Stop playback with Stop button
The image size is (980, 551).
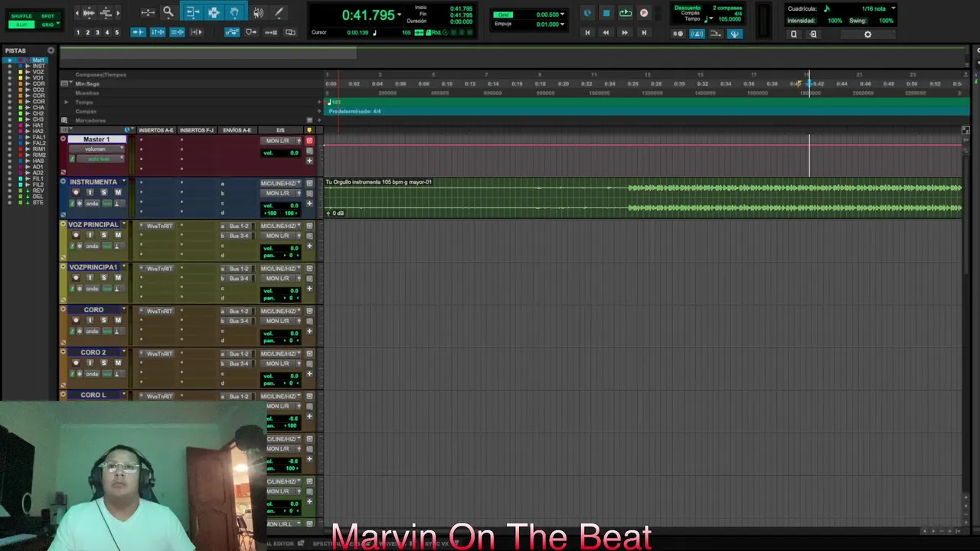coord(606,13)
